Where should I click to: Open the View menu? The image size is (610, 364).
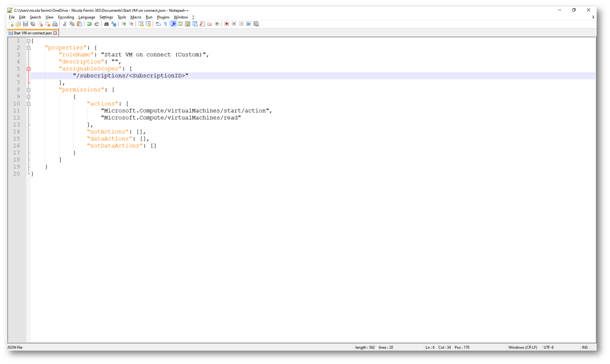pos(49,17)
